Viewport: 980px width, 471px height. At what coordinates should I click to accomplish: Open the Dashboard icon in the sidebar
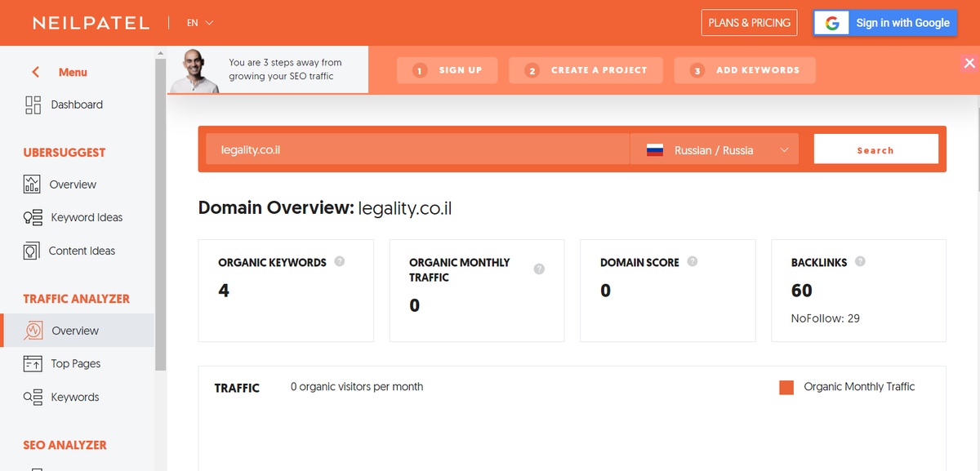coord(33,104)
